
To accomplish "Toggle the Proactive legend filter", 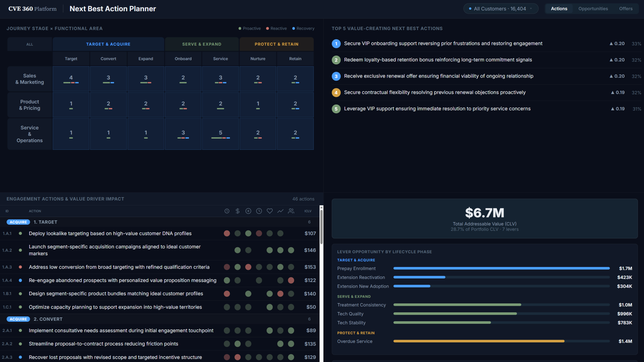I will pyautogui.click(x=250, y=29).
